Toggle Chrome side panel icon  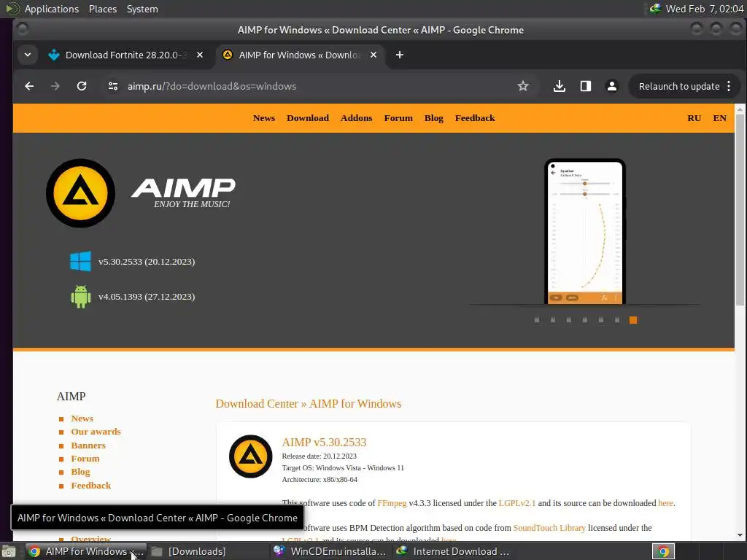586,86
